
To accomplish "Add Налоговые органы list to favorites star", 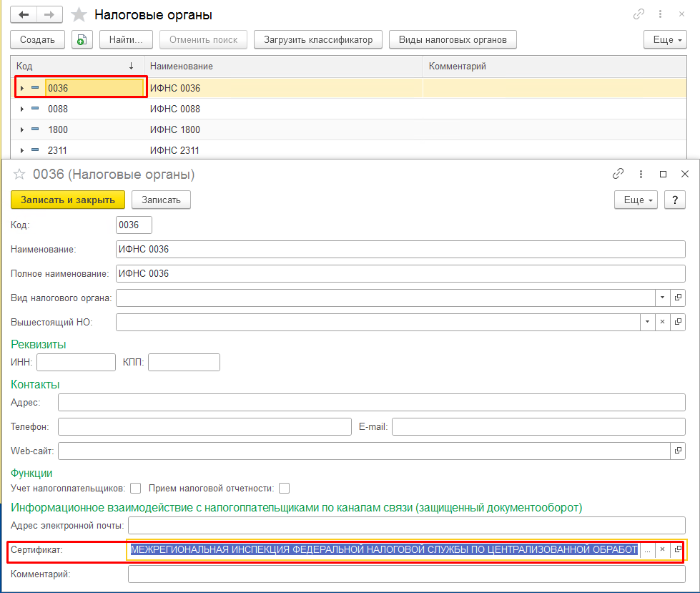I will point(79,15).
